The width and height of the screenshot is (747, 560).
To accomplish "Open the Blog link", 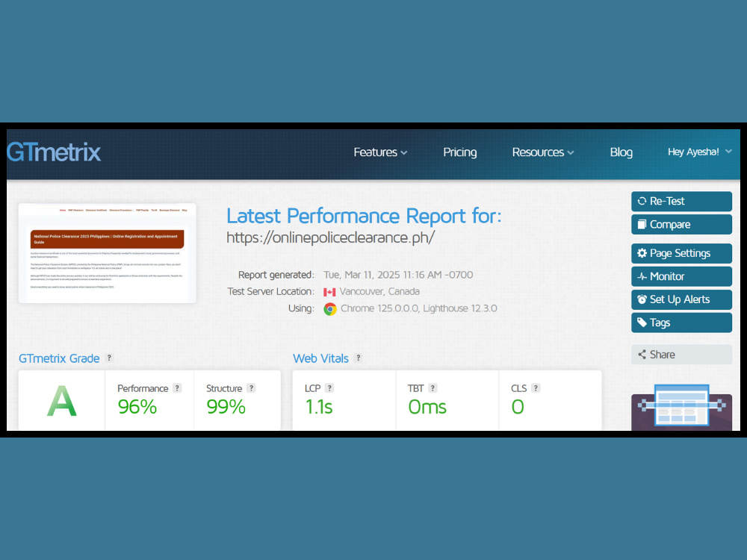I will click(622, 152).
